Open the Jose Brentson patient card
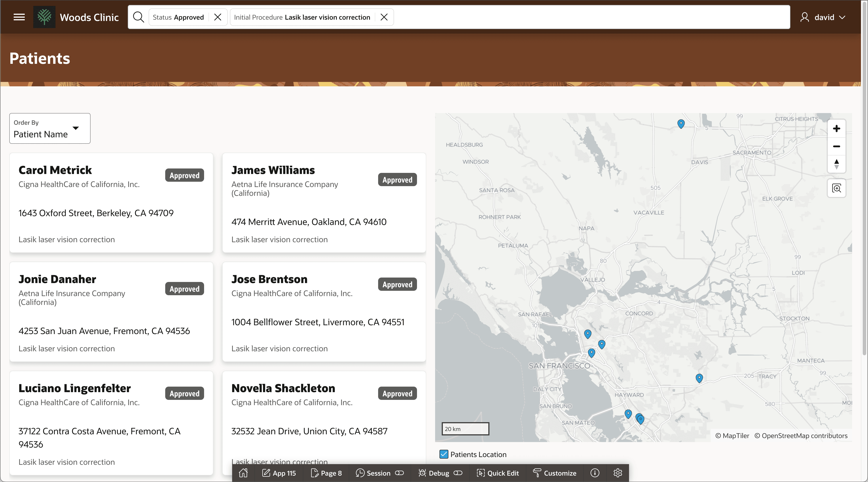The width and height of the screenshot is (868, 482). click(324, 312)
